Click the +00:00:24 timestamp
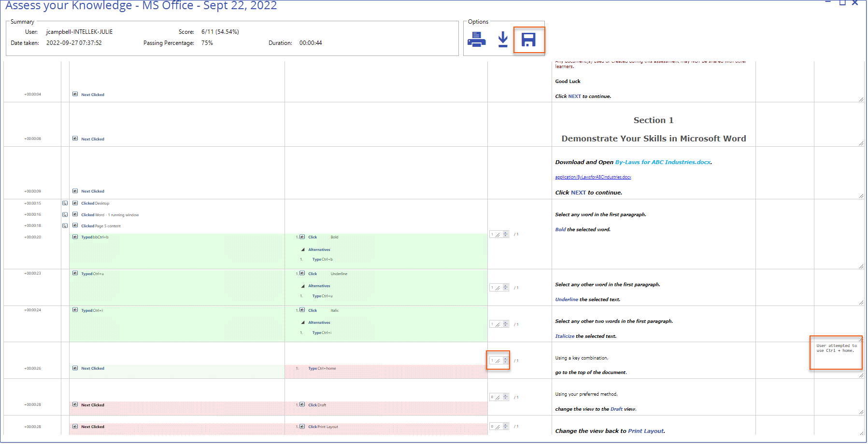The width and height of the screenshot is (868, 444). tap(32, 310)
